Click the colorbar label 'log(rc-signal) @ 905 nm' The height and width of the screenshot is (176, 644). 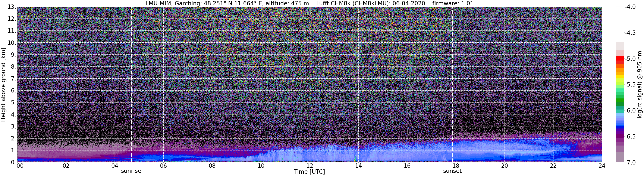tap(640, 85)
